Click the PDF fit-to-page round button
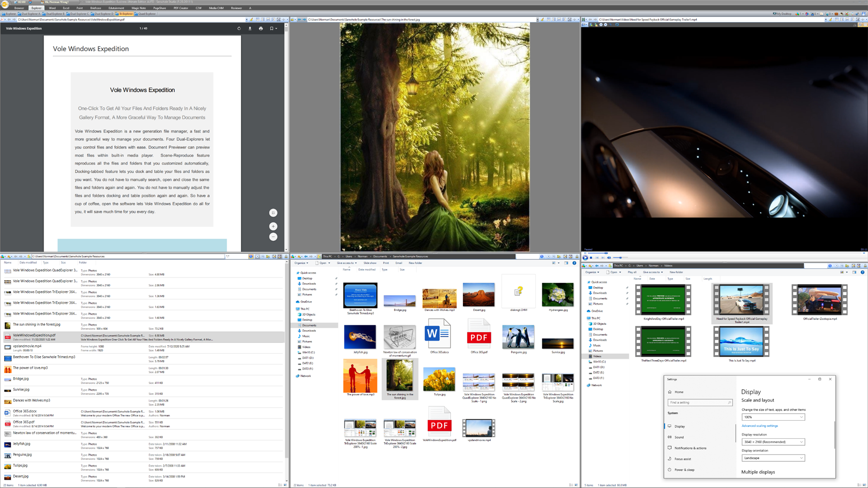The width and height of the screenshot is (868, 488). (x=273, y=213)
